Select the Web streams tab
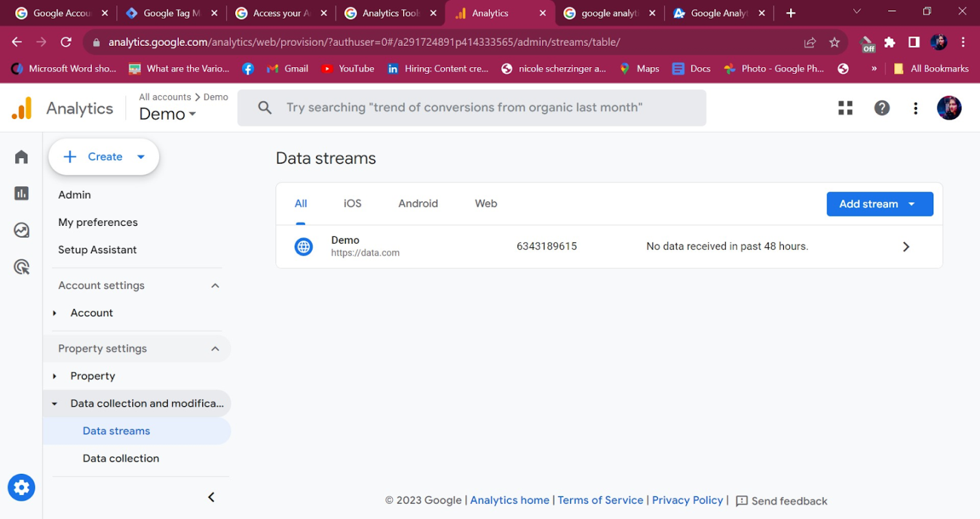 click(x=486, y=203)
